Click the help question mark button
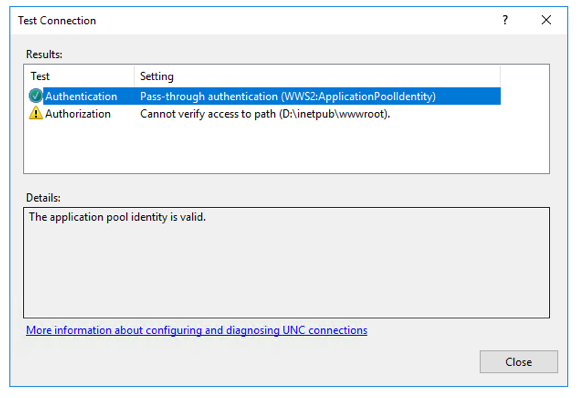Viewport: 584px width, 398px height. (505, 20)
